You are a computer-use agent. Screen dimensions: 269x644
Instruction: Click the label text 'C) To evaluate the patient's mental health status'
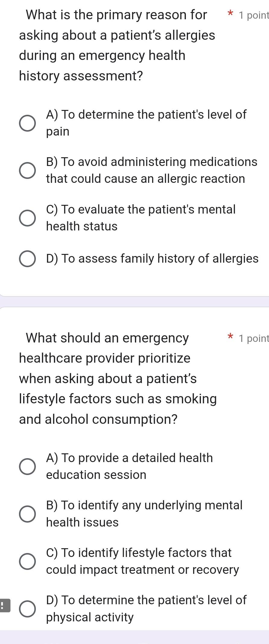141,218
